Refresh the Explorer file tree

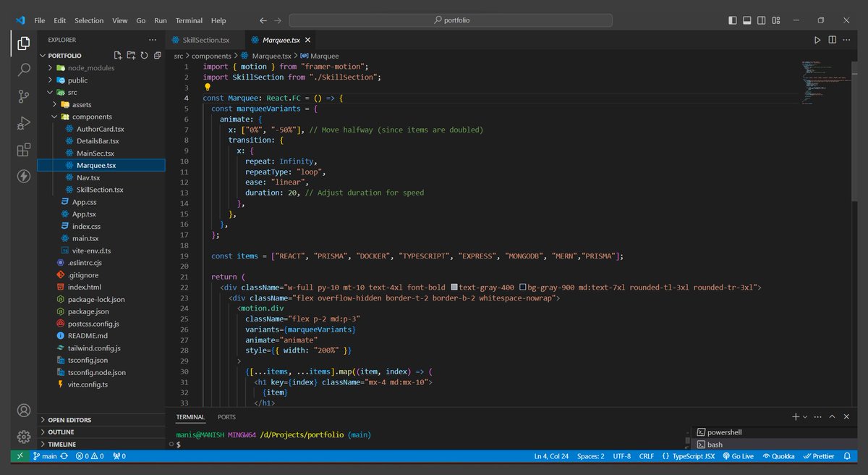(x=144, y=55)
